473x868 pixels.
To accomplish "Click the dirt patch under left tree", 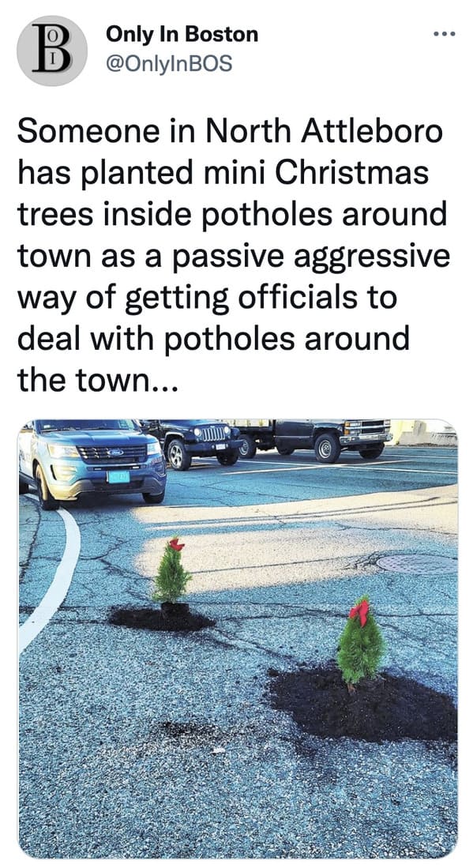I will [x=161, y=618].
